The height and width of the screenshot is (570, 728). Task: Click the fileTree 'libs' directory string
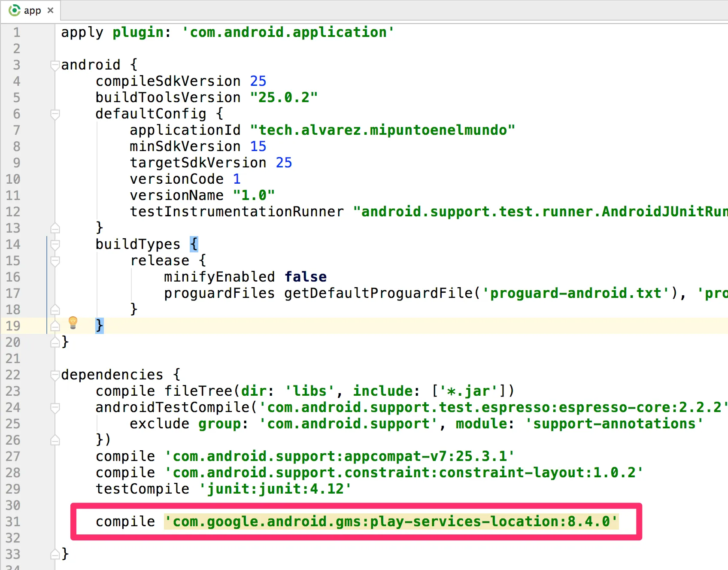coord(309,391)
